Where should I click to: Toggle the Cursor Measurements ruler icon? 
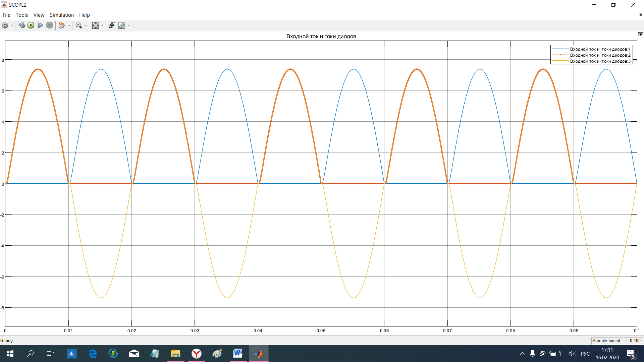122,25
